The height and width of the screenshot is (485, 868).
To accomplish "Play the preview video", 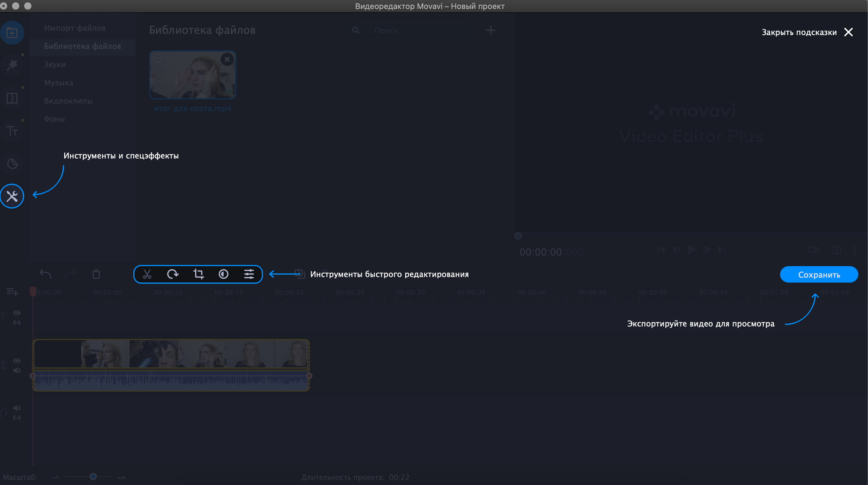I will pos(692,250).
